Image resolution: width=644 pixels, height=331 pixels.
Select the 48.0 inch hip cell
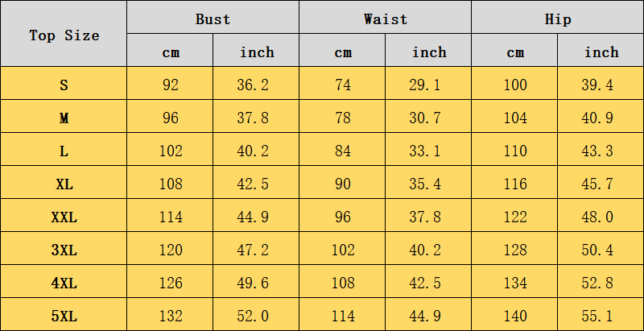point(601,216)
